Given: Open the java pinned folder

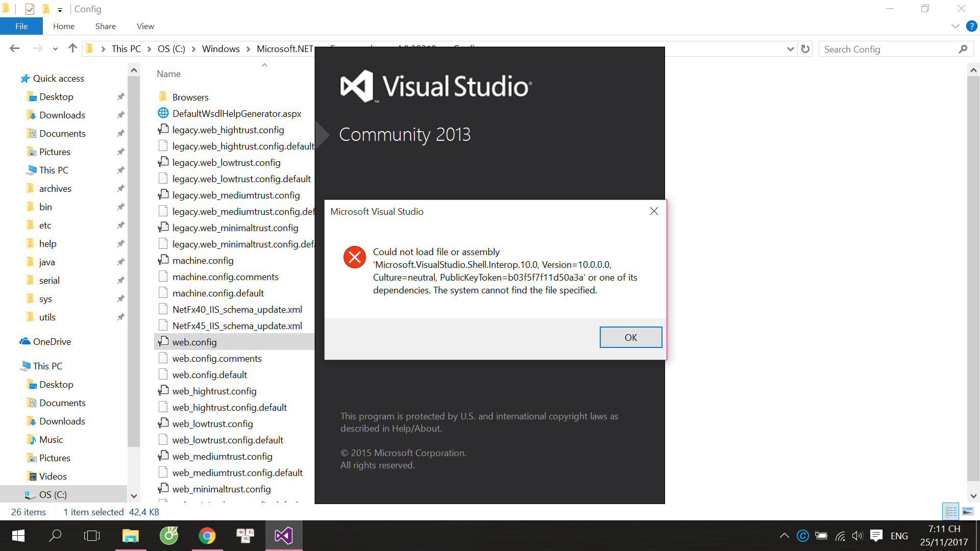Looking at the screenshot, I should pyautogui.click(x=47, y=262).
